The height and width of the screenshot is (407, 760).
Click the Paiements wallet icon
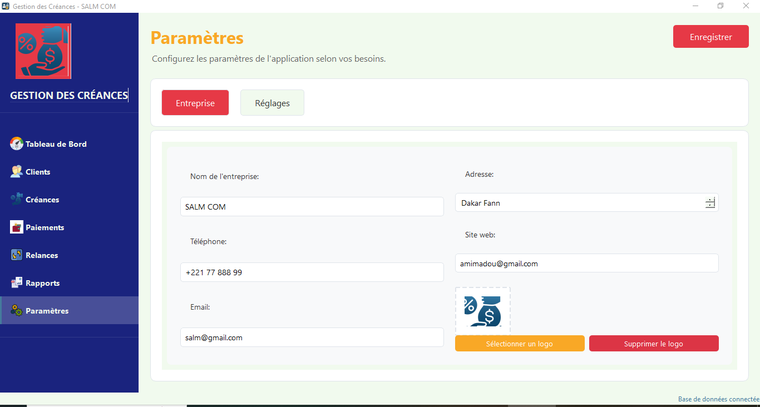pyautogui.click(x=16, y=227)
